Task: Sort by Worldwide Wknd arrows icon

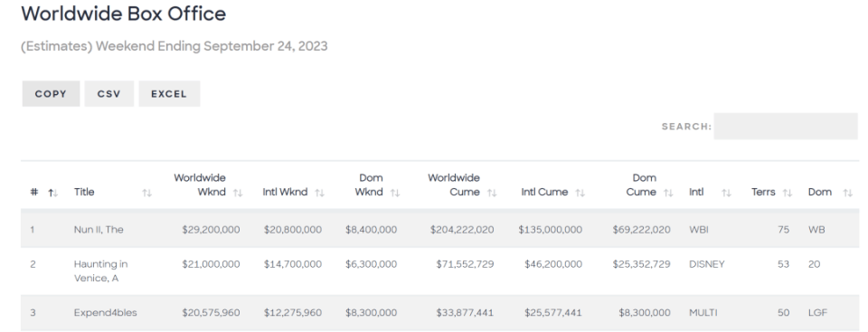Action: pyautogui.click(x=238, y=193)
